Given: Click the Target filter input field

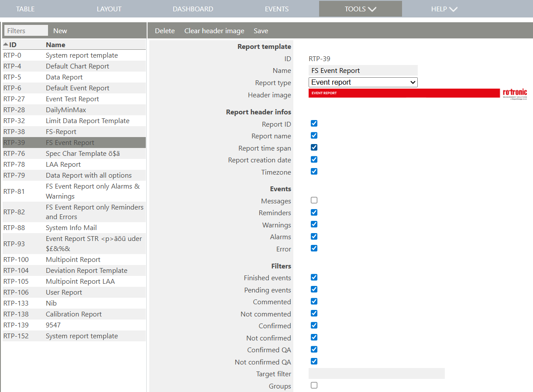Looking at the screenshot, I should (376, 373).
